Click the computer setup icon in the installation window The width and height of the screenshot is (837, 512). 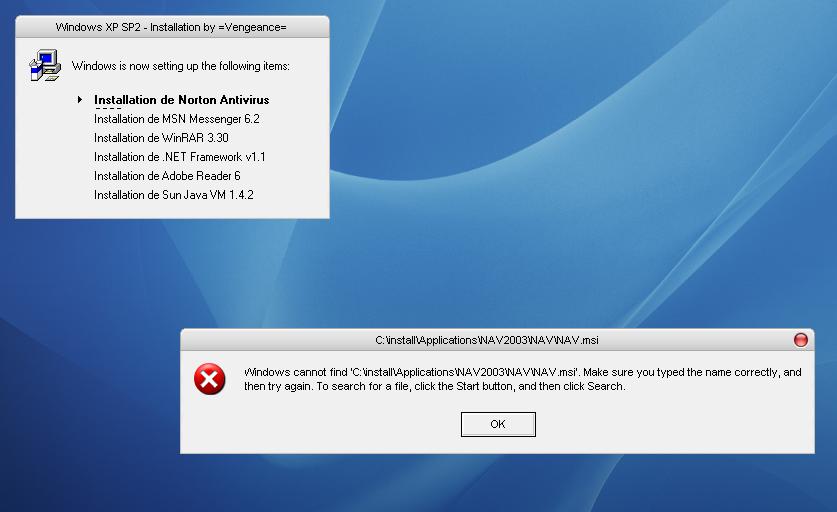[x=45, y=65]
